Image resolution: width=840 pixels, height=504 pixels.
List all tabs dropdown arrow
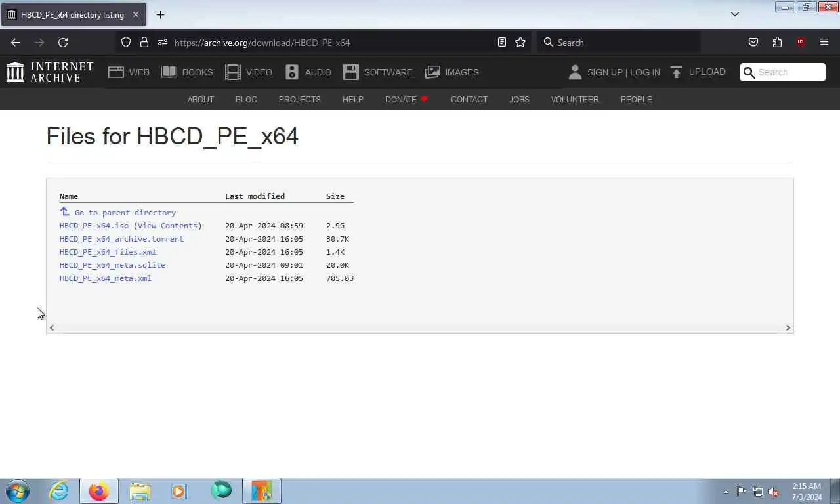[x=735, y=14]
